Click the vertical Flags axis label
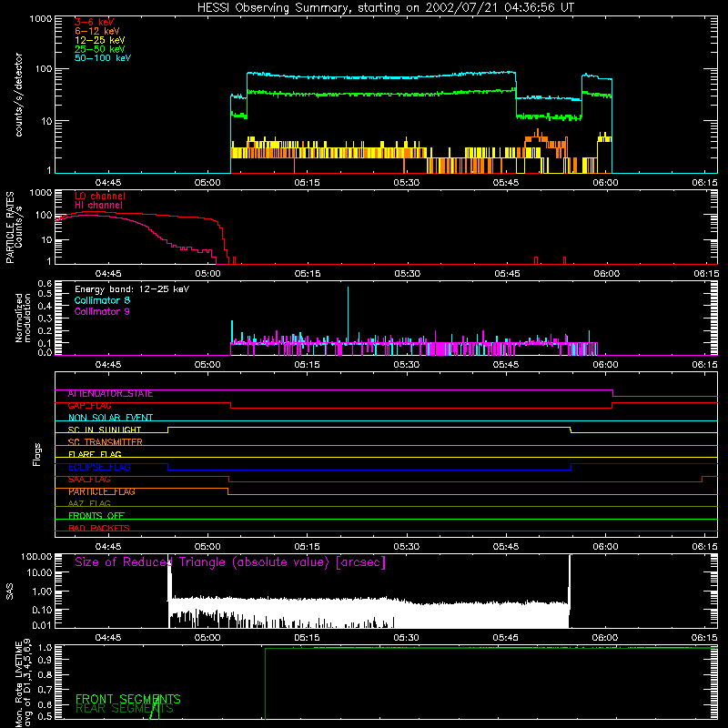 tap(37, 454)
